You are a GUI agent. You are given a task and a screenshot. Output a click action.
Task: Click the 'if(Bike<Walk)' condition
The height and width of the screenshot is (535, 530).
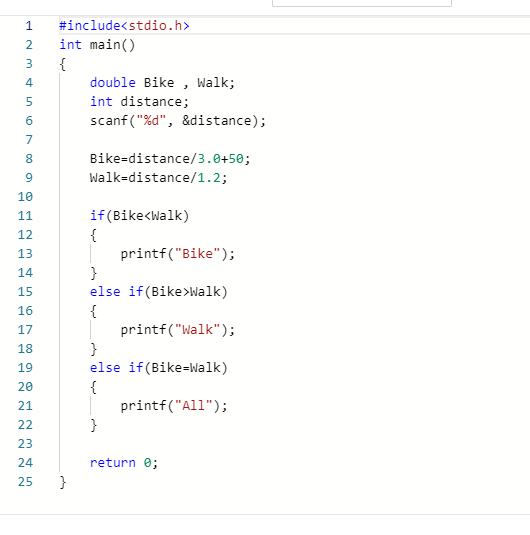[x=140, y=216]
